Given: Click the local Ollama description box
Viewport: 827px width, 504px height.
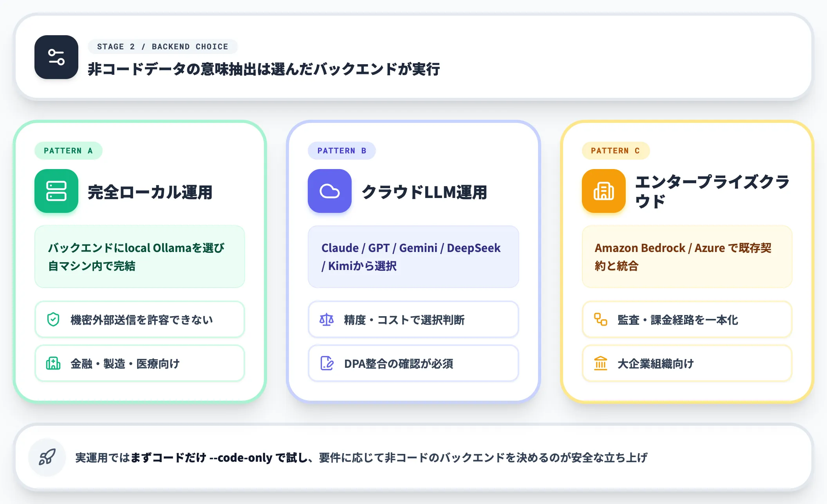Looking at the screenshot, I should 140,257.
